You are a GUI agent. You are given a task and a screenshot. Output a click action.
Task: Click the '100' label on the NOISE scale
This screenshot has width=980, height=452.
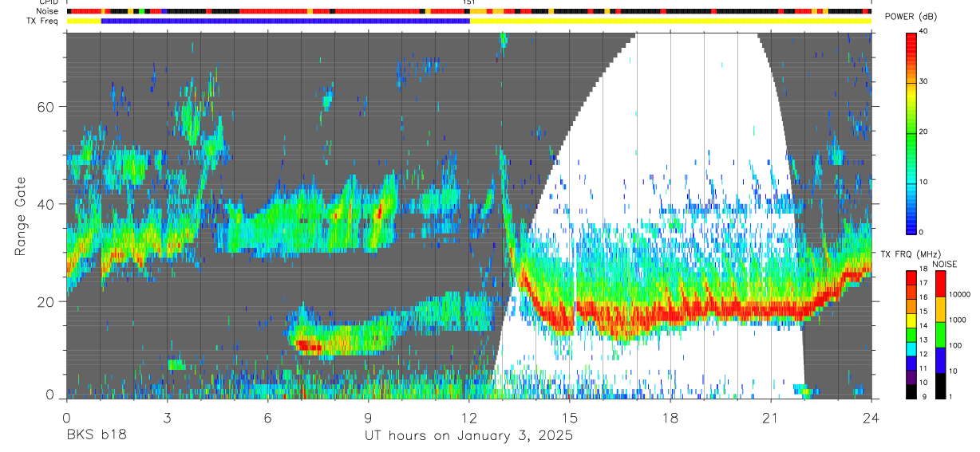tap(956, 347)
